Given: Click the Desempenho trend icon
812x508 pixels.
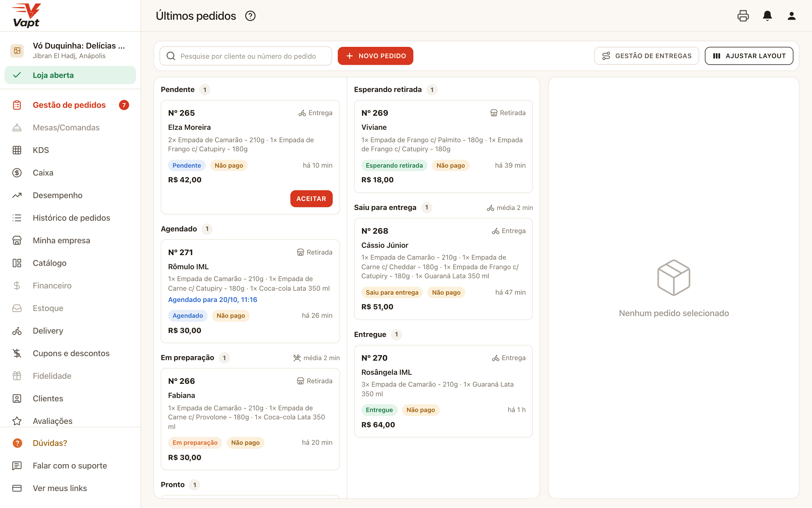Looking at the screenshot, I should (x=17, y=195).
